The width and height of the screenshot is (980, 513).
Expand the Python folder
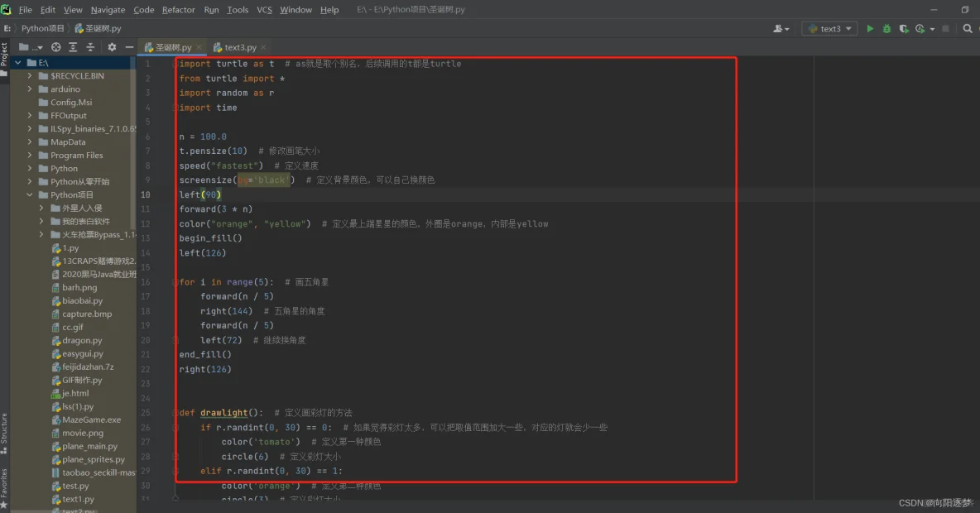(29, 169)
